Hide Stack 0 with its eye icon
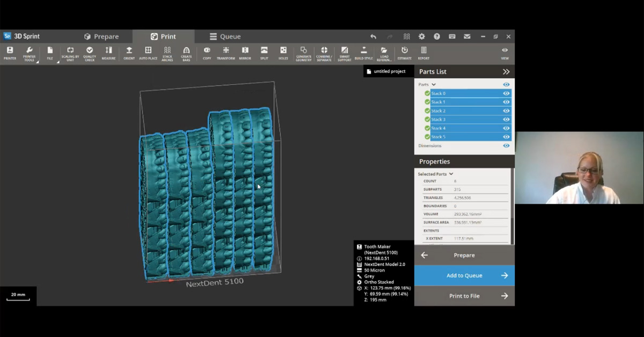This screenshot has height=337, width=644. [506, 93]
